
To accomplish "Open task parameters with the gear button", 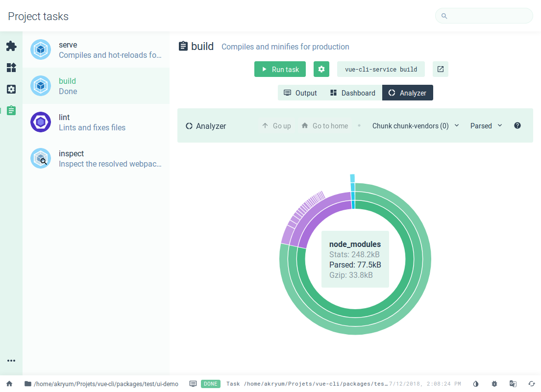I will 321,69.
